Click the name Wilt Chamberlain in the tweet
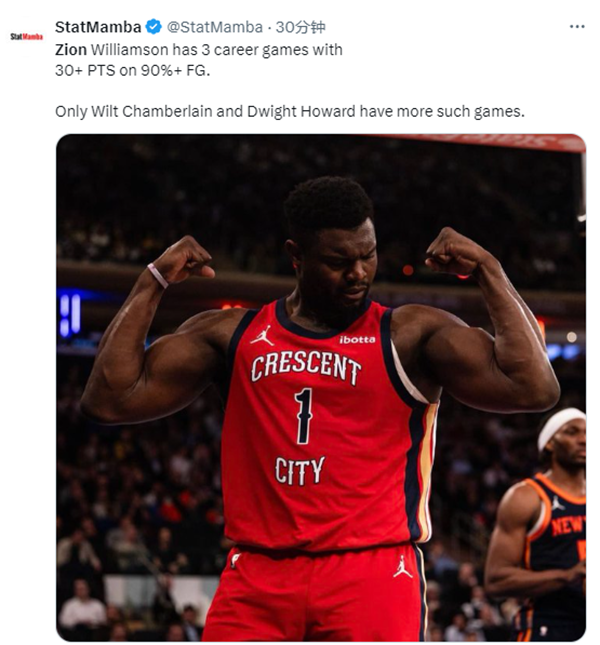Screen dimensions: 600x645 [151, 111]
